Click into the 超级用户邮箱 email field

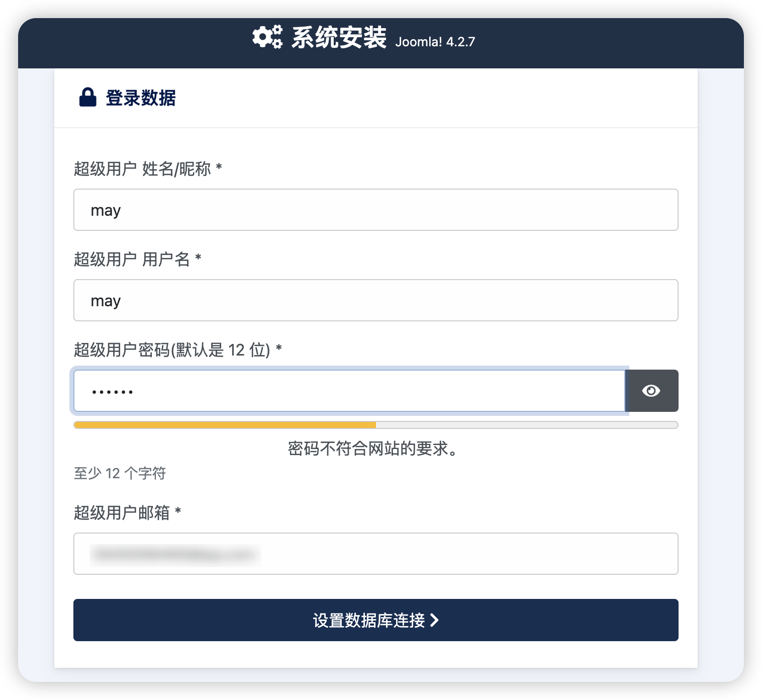[376, 554]
